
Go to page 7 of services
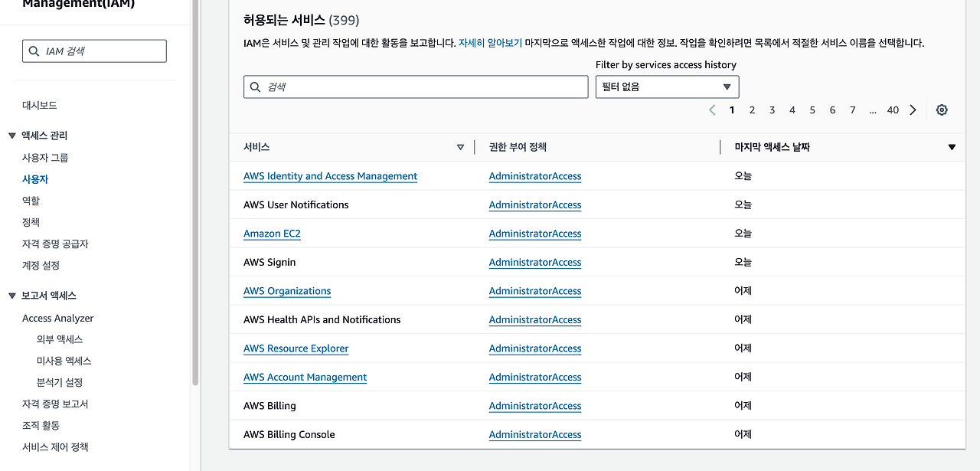point(852,110)
